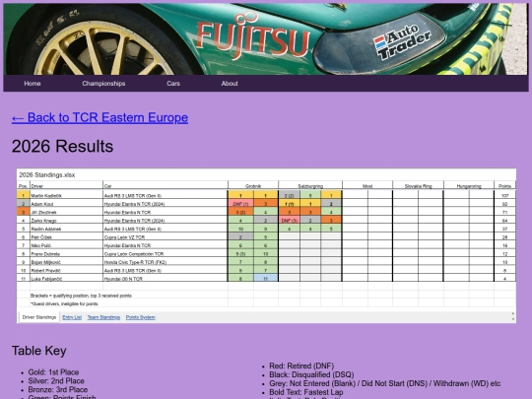
Task: Click Žarko Knego's DNF (3) Salzburgring cell
Action: (289, 221)
